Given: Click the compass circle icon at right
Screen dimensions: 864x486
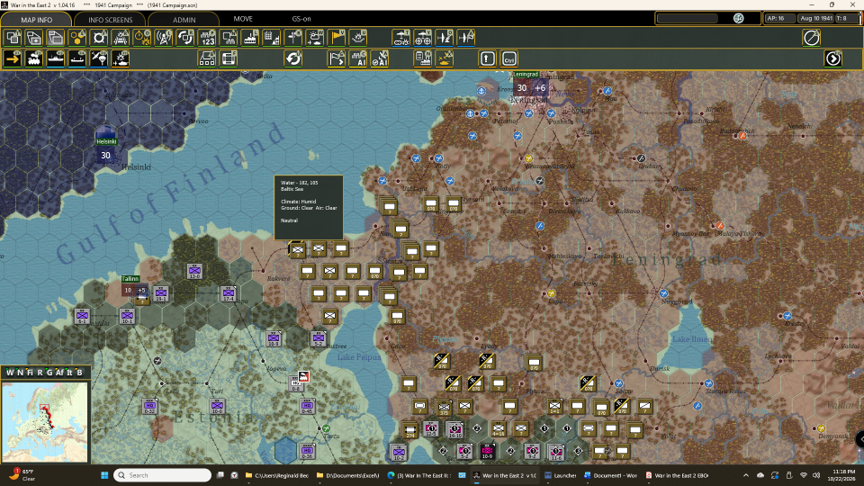Looking at the screenshot, I should click(812, 37).
